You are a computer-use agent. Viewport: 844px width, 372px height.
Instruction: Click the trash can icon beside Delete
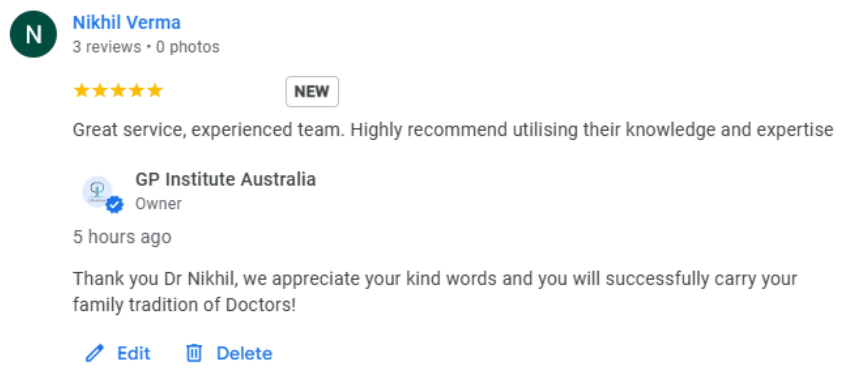click(194, 354)
